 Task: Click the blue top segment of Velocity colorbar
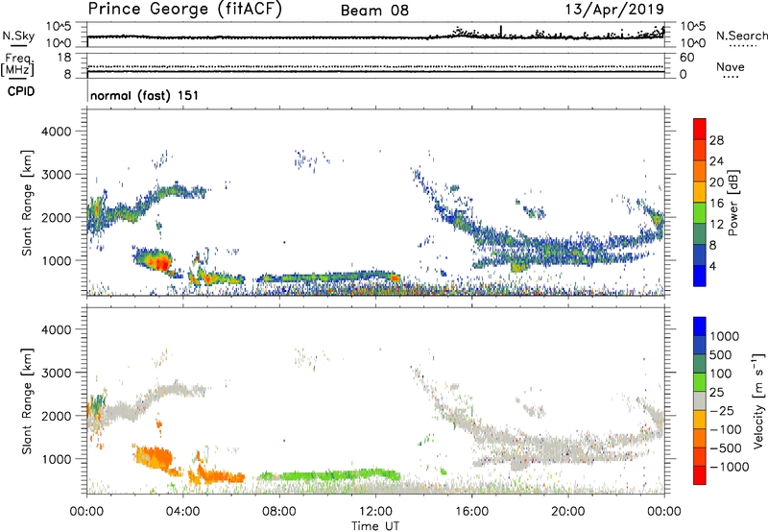700,326
